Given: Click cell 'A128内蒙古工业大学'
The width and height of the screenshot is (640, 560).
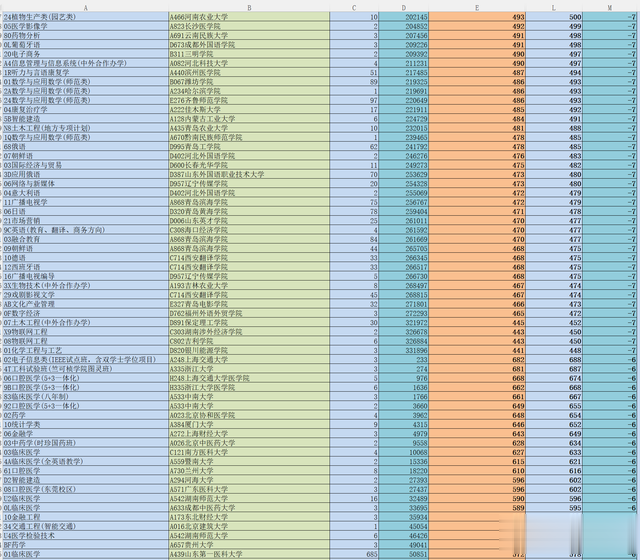Looking at the screenshot, I should click(249, 119).
